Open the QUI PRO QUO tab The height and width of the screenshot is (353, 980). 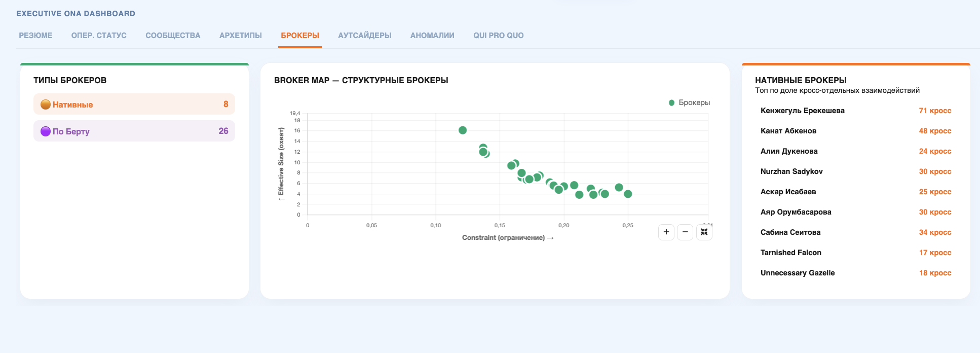(499, 36)
